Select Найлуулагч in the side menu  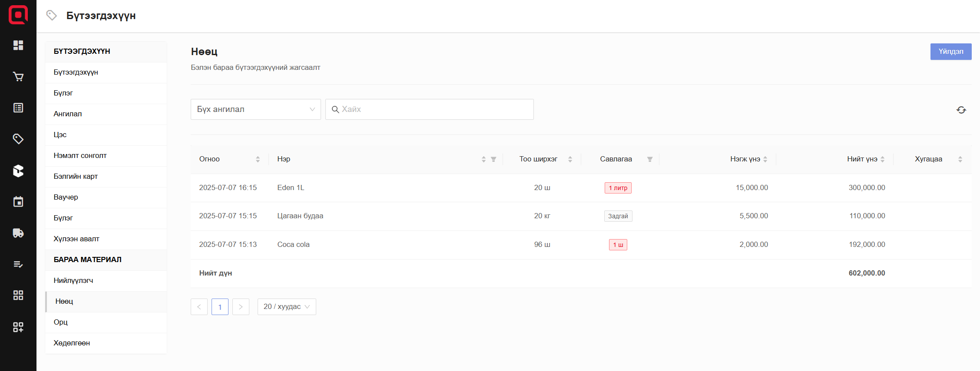[x=73, y=280]
